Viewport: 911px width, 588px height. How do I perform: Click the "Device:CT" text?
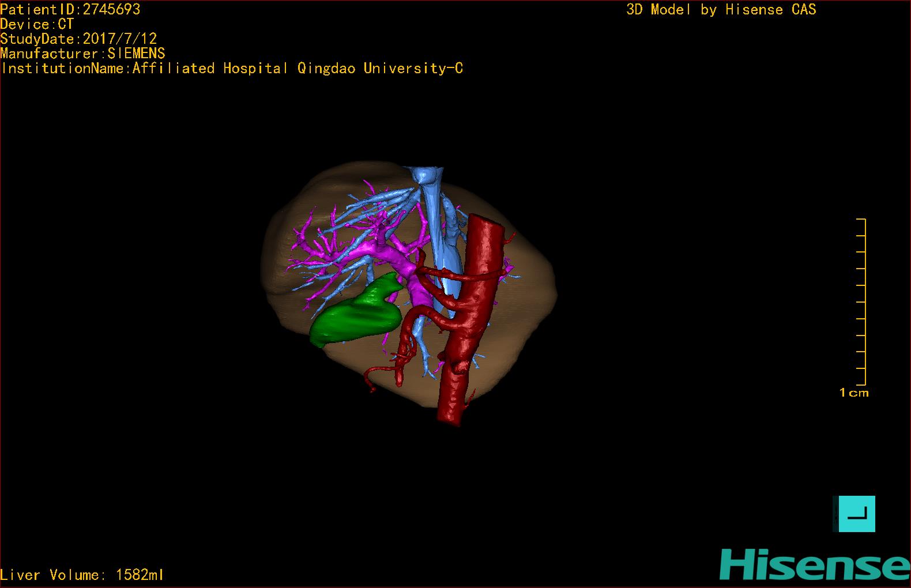(37, 24)
